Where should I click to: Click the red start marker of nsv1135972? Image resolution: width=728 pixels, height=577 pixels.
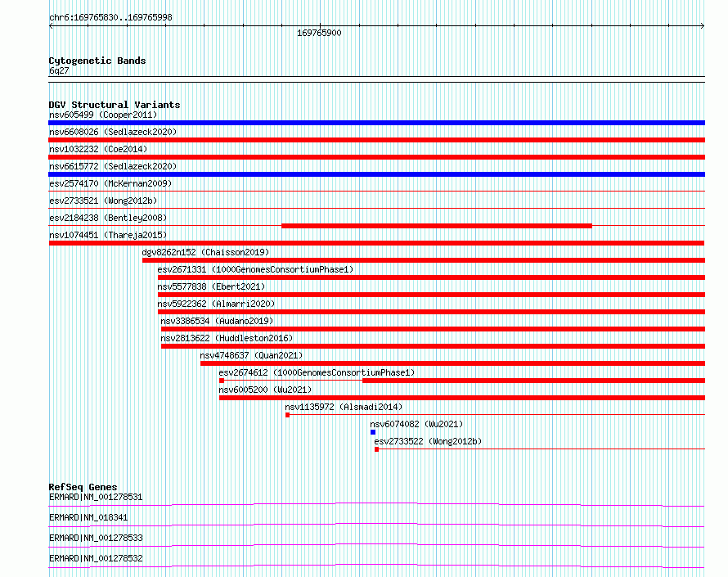287,415
